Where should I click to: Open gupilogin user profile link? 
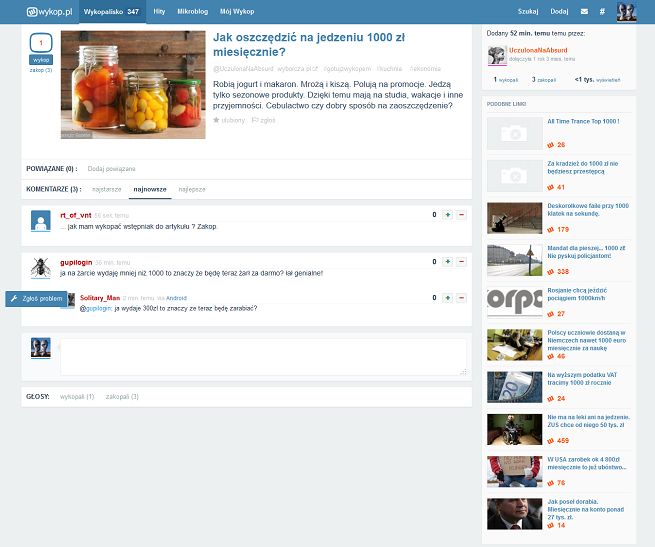click(76, 262)
